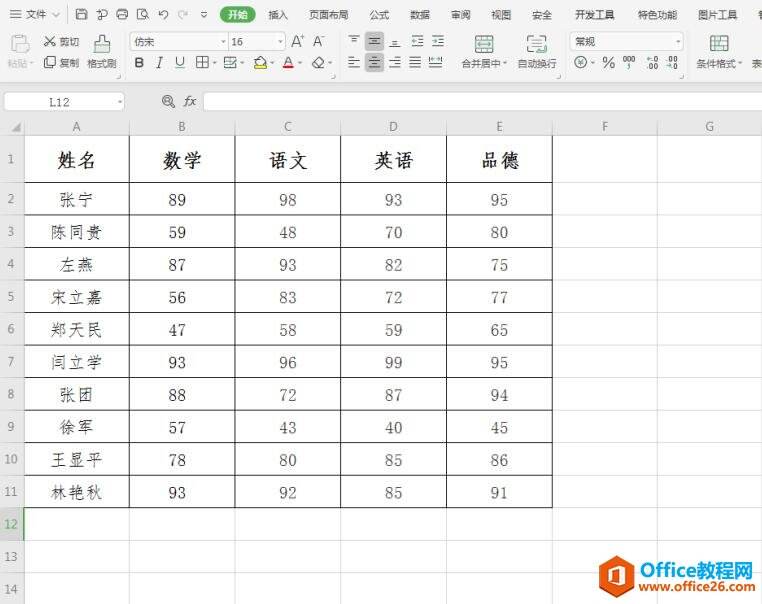This screenshot has width=762, height=604.
Task: Switch to the View (视图) tab
Action: [x=501, y=15]
